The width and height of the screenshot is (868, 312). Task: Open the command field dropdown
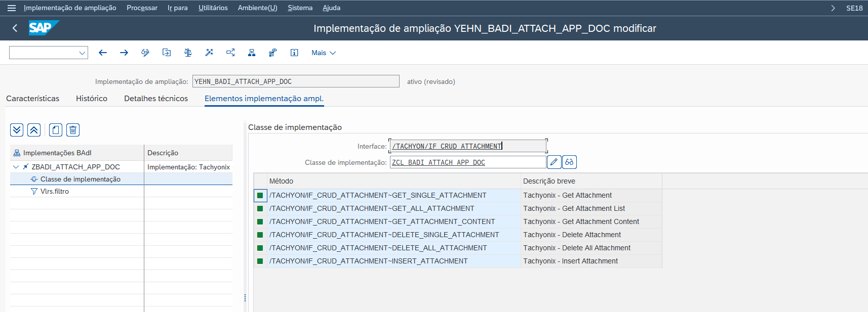[x=82, y=53]
